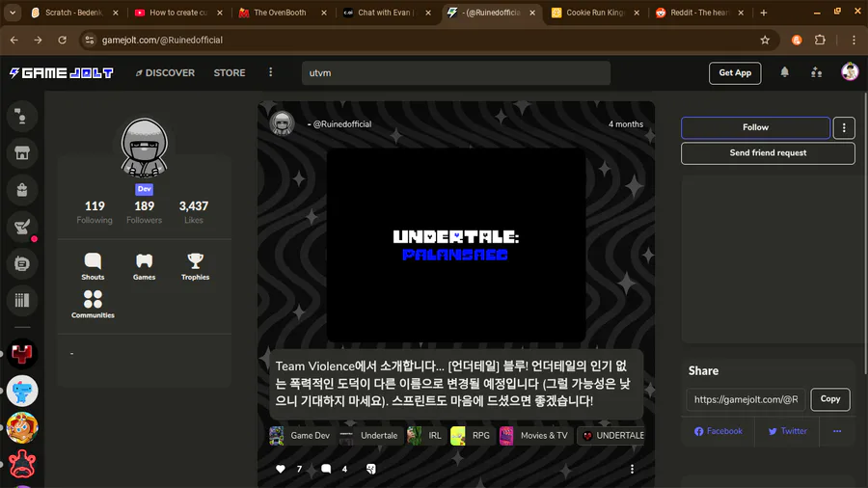Open the Game Jolt logo home link
The image size is (868, 488).
[x=62, y=73]
